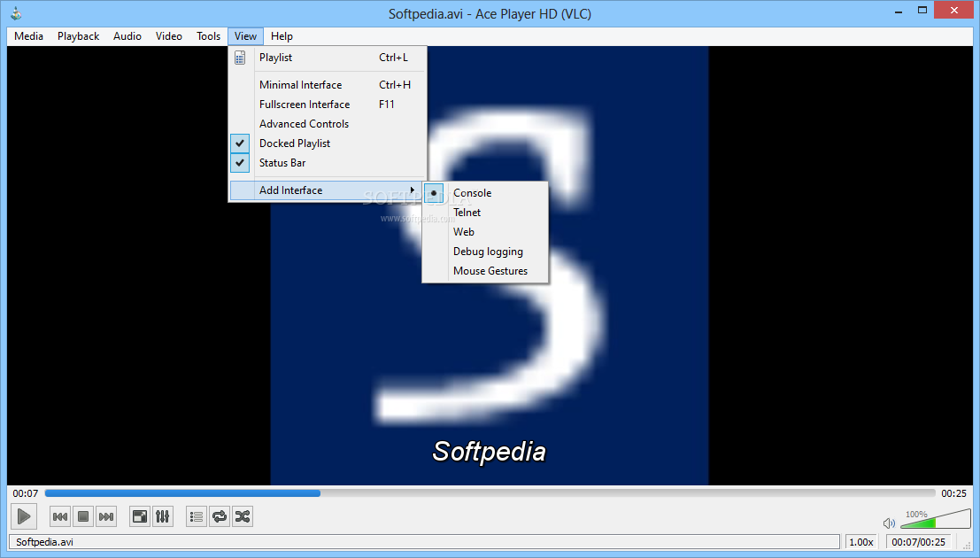The image size is (980, 558).
Task: Open the Tools menu
Action: click(208, 36)
